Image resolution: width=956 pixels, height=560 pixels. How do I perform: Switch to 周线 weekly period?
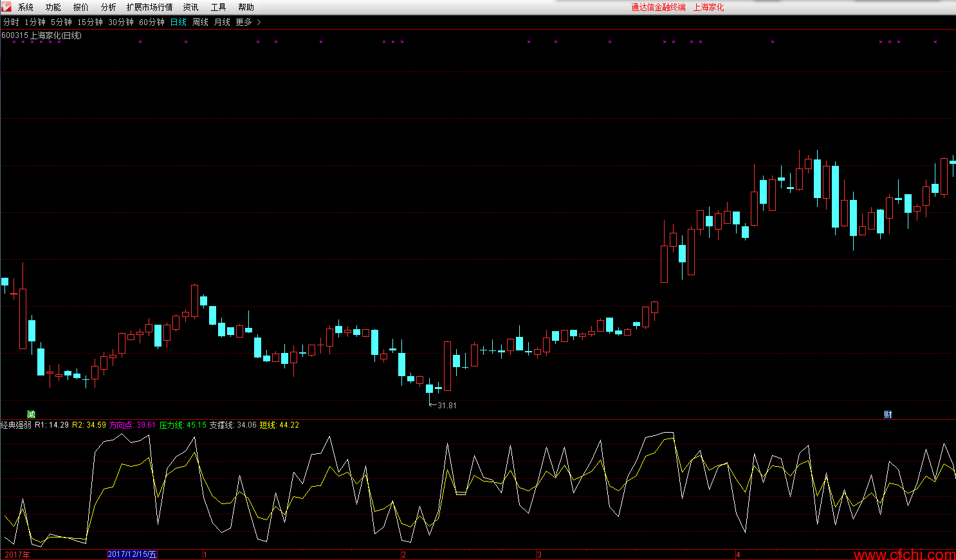coord(201,22)
